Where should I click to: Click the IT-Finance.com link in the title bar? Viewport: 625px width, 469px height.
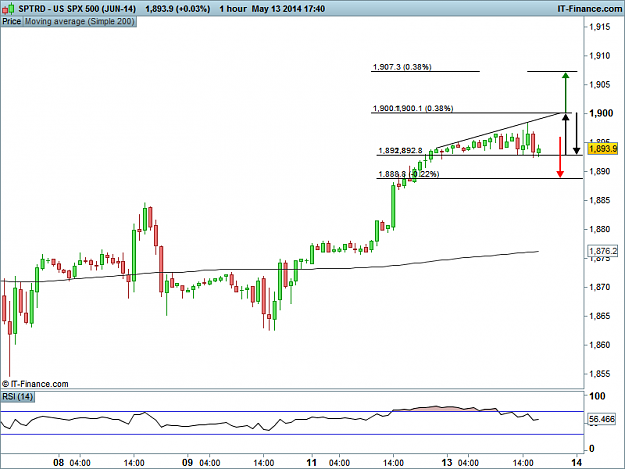(x=590, y=9)
